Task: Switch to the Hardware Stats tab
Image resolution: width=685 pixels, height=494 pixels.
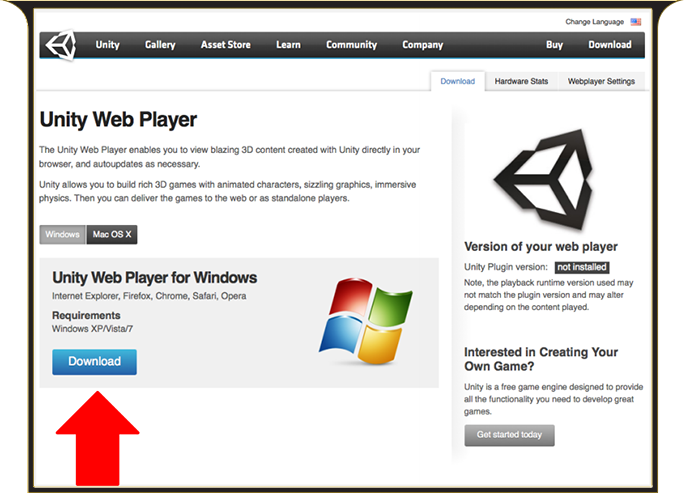Action: click(521, 81)
